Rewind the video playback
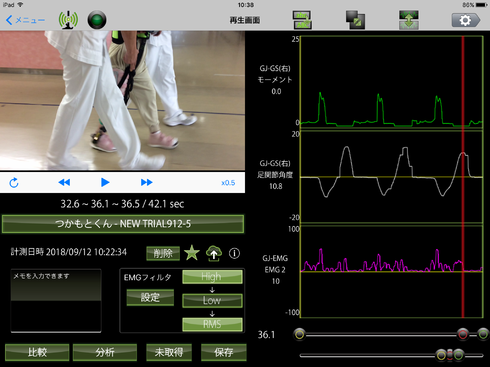 pos(64,182)
